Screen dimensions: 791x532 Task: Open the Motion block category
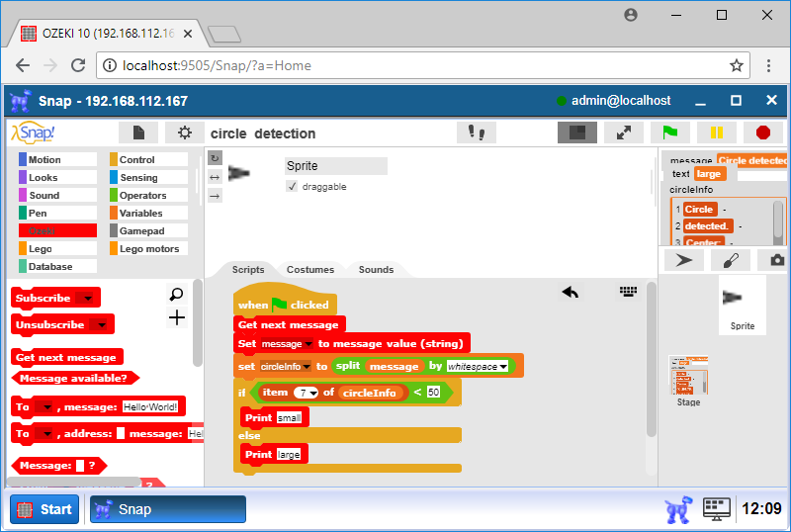click(57, 159)
